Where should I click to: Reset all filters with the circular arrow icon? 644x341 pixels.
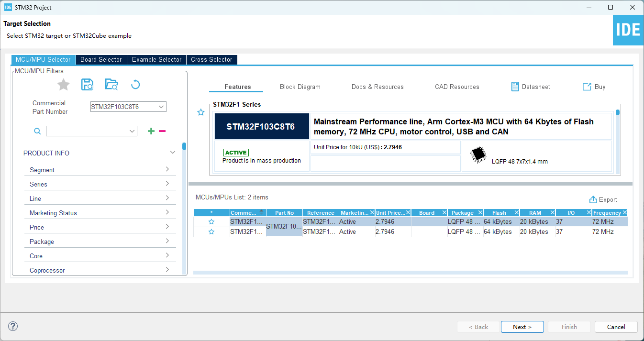[135, 85]
